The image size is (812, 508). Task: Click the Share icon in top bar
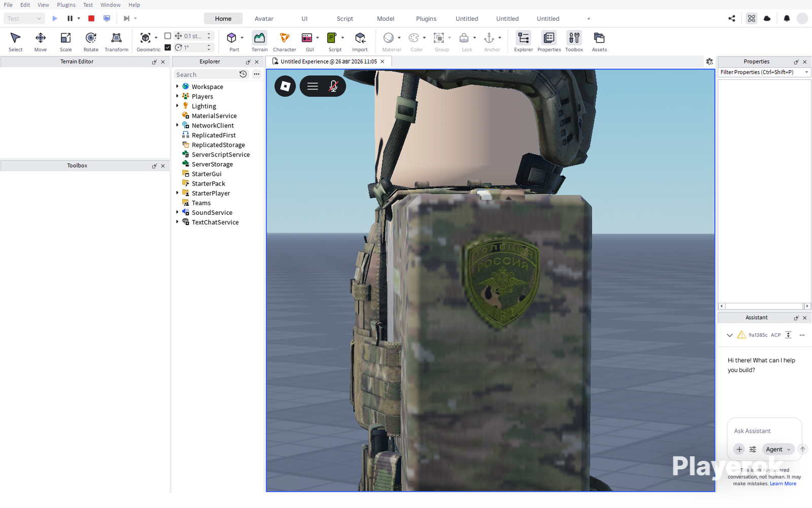[732, 18]
